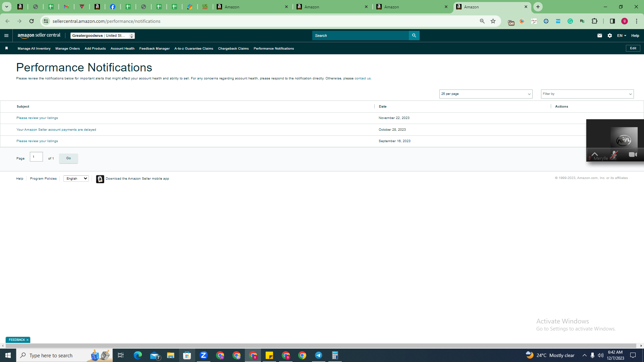Click the FBA extension icon
This screenshot has width=644, height=362.
[558, 21]
